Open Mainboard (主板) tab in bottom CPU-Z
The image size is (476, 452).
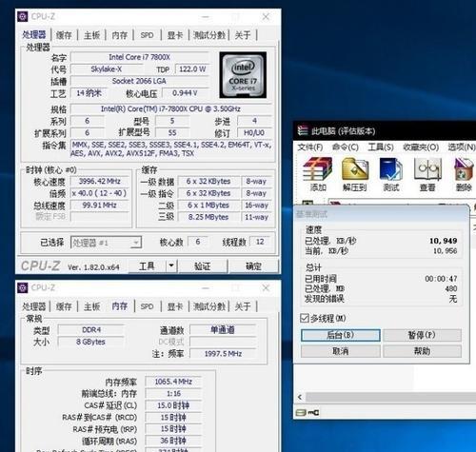click(91, 306)
